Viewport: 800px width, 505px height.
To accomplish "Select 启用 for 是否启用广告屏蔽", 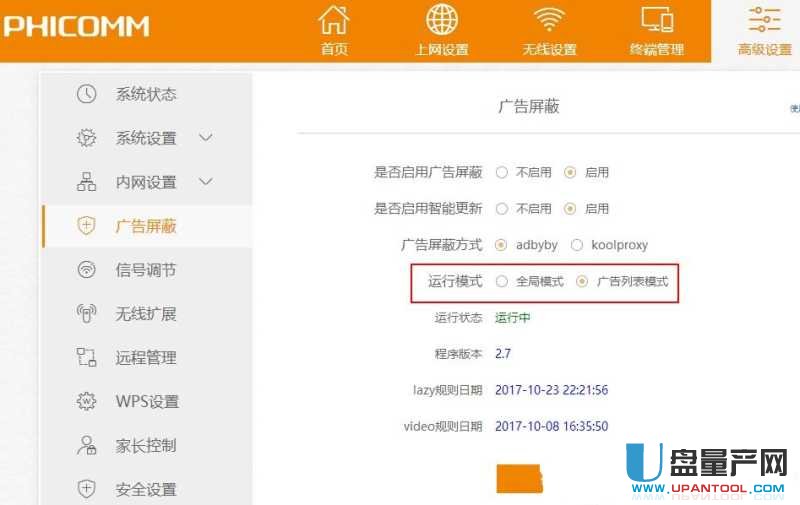I will point(570,172).
